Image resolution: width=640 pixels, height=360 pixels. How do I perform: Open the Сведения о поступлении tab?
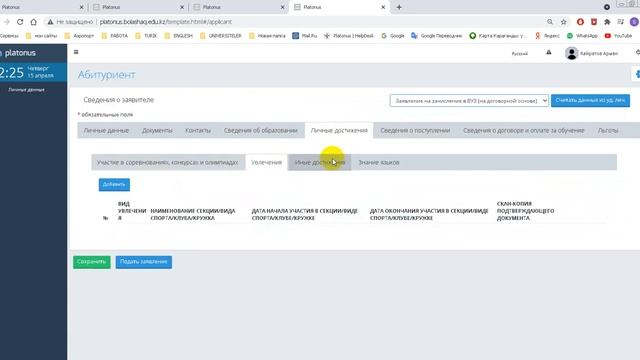pos(415,131)
